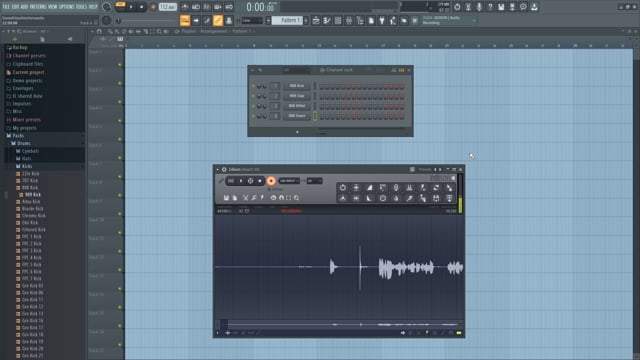The image size is (640, 360).
Task: Click the tempo field showing 132
Action: (168, 7)
